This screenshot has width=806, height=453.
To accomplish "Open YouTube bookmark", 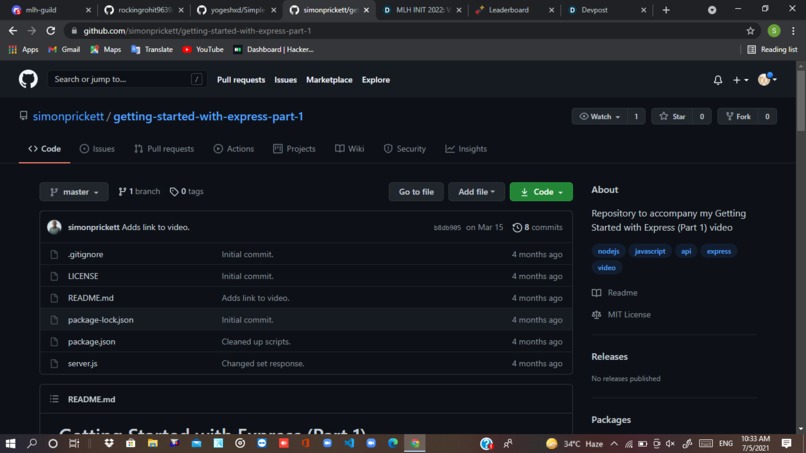I will 203,49.
